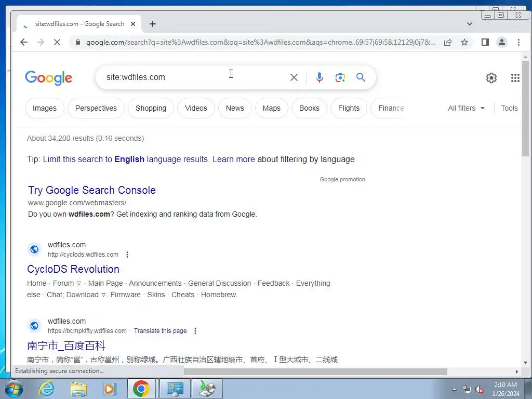Viewport: 532px width, 399px height.
Task: Open Chrome three-dot menu
Action: [518, 42]
